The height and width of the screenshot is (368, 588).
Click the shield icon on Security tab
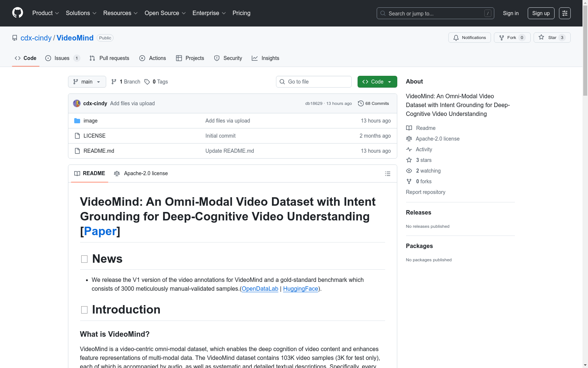point(217,58)
